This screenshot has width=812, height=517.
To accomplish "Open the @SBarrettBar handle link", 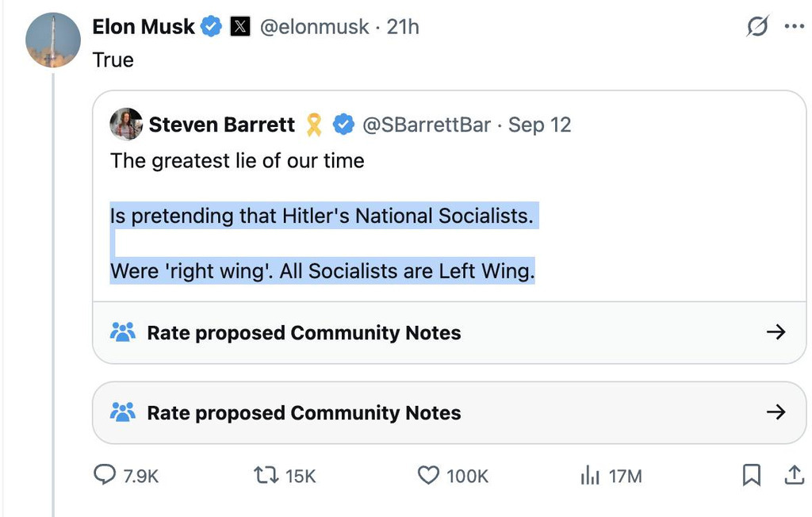I will pos(427,124).
